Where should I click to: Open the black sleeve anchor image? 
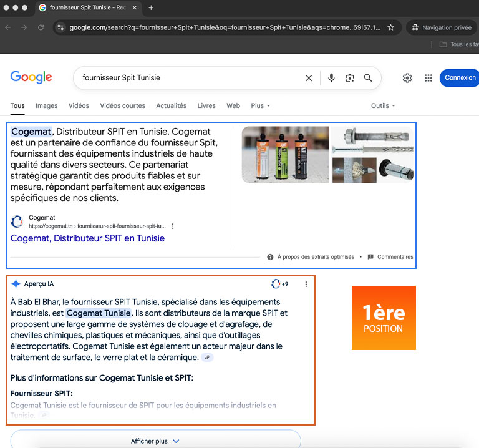[396, 170]
